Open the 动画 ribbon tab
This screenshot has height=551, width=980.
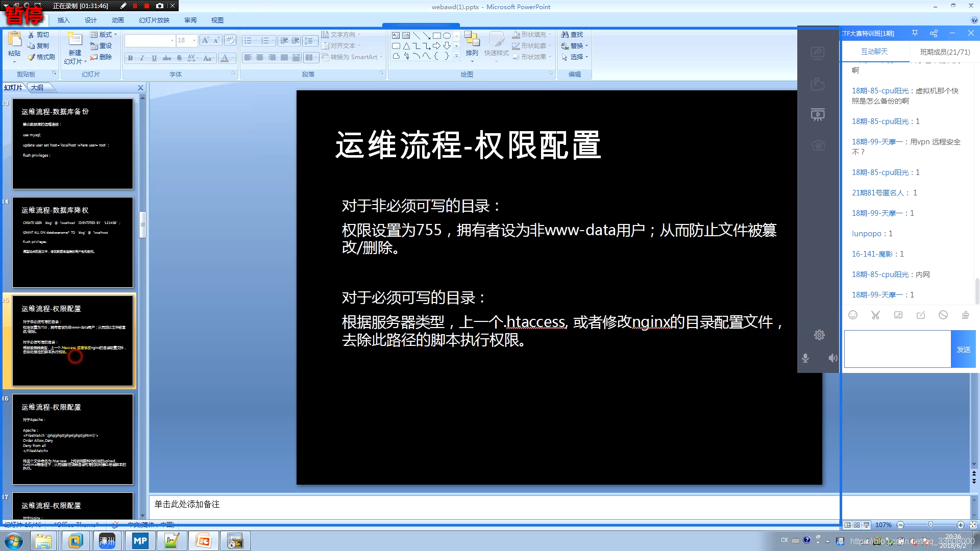(118, 20)
